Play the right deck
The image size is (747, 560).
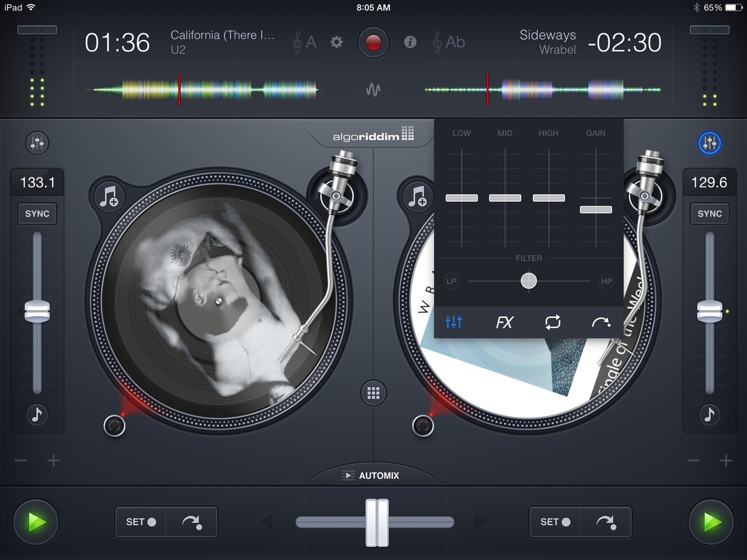(x=711, y=521)
